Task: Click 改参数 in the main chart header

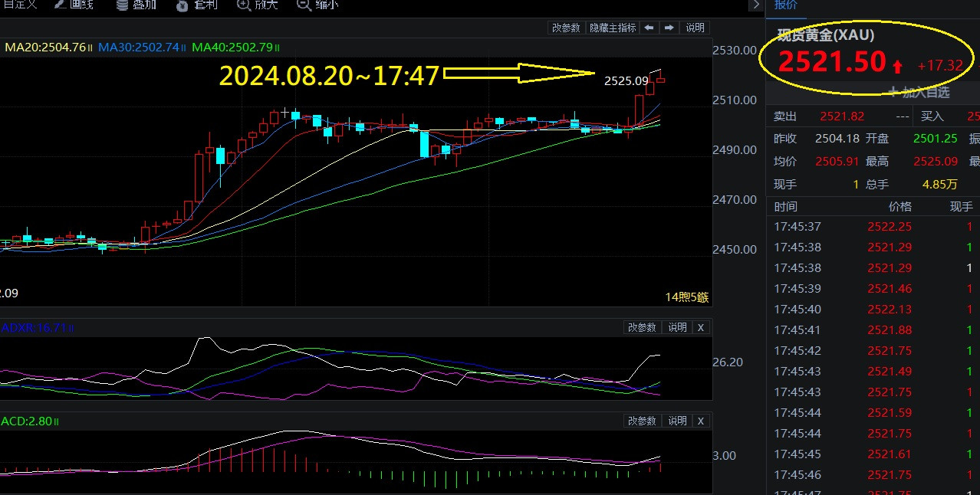Action: pyautogui.click(x=566, y=28)
